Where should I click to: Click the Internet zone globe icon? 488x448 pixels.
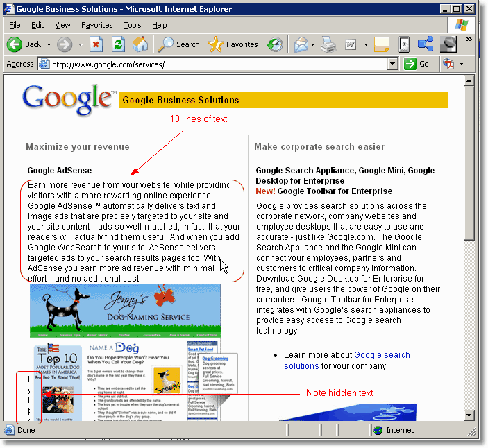point(378,430)
